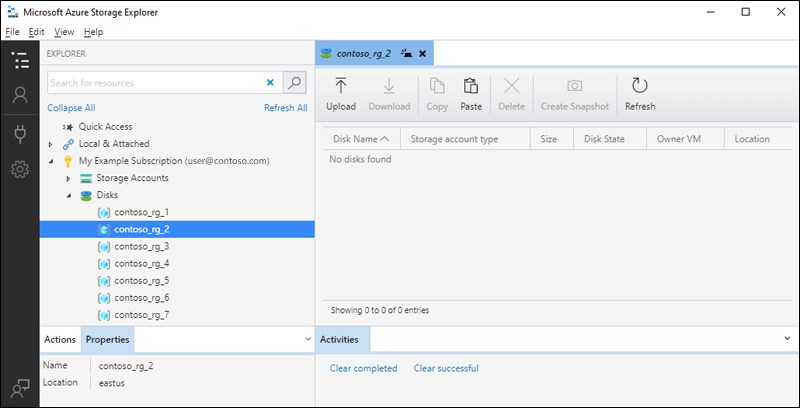Select the contoso_rg_2 tree item
The height and width of the screenshot is (408, 800).
click(177, 230)
